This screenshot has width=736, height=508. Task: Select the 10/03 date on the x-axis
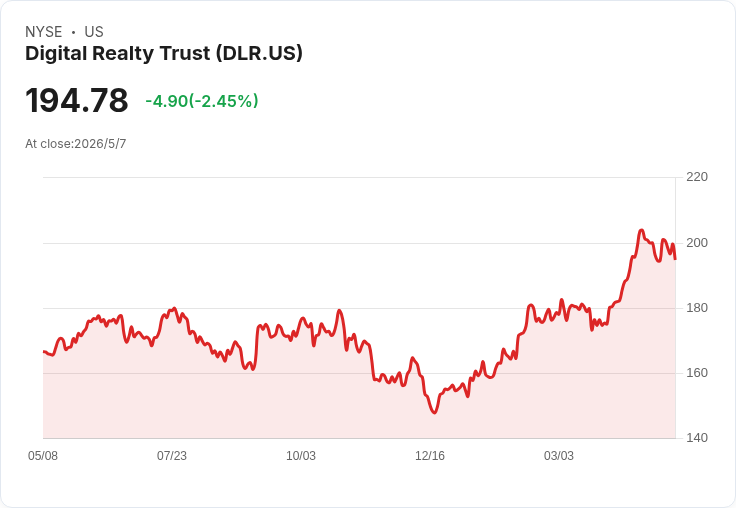tap(301, 456)
